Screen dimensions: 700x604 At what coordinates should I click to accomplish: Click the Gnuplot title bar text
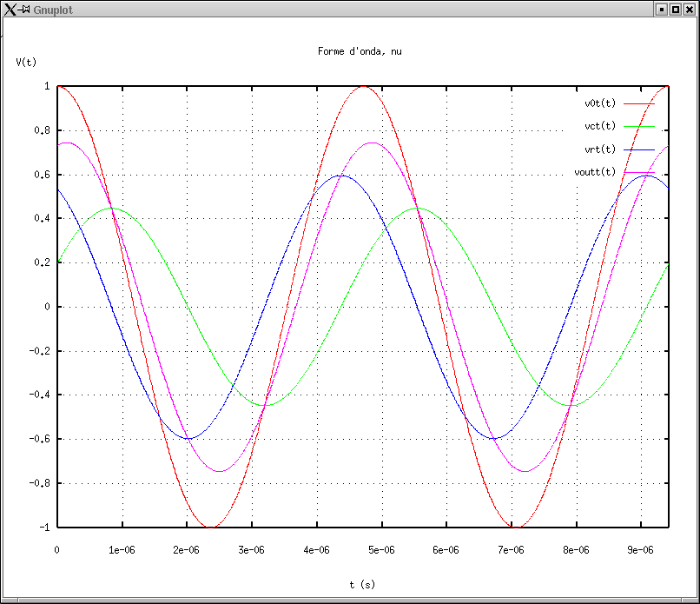pyautogui.click(x=51, y=9)
